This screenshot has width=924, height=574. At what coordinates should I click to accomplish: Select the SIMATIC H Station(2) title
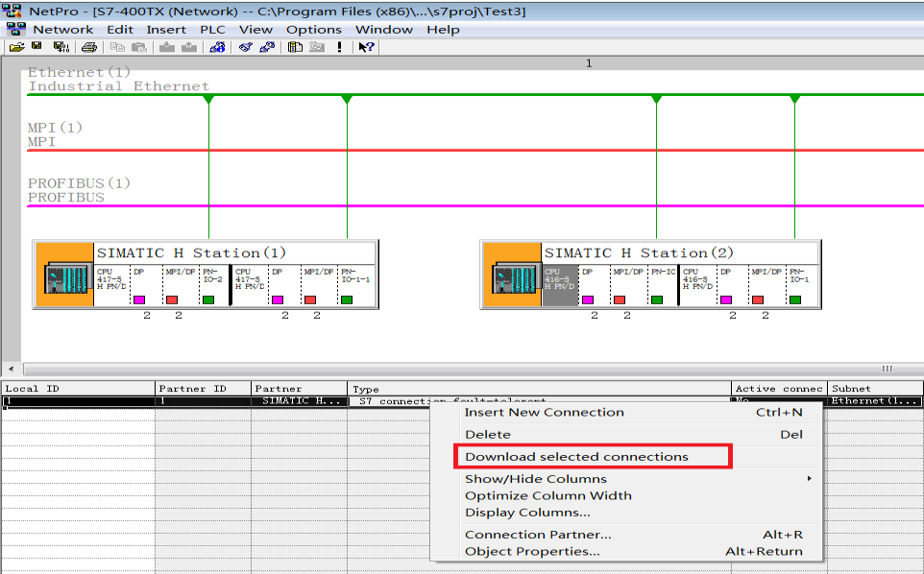(x=639, y=253)
